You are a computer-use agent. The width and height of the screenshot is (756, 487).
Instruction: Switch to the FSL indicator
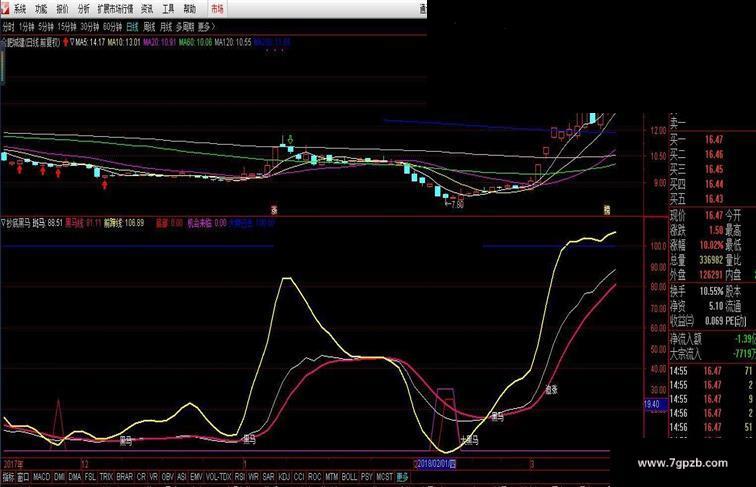(90, 477)
